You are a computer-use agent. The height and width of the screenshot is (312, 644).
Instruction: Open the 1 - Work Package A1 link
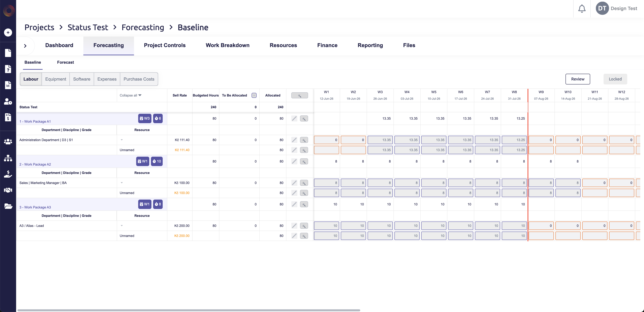point(35,122)
